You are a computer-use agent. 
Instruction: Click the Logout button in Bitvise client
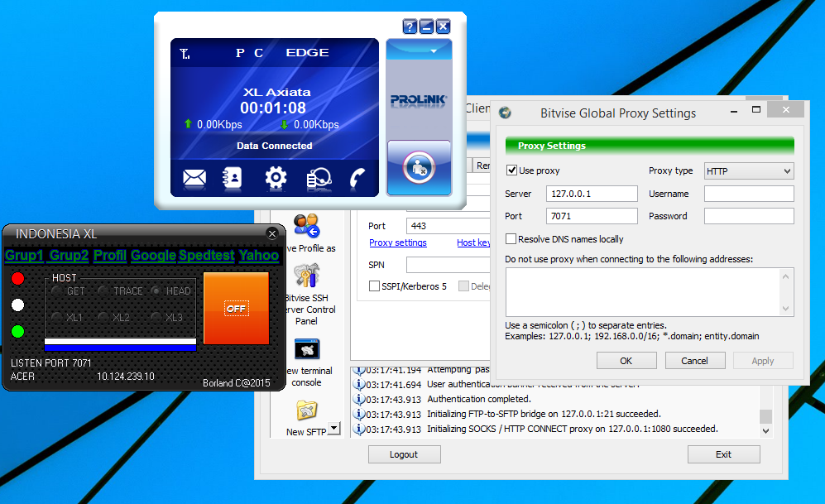pos(404,454)
